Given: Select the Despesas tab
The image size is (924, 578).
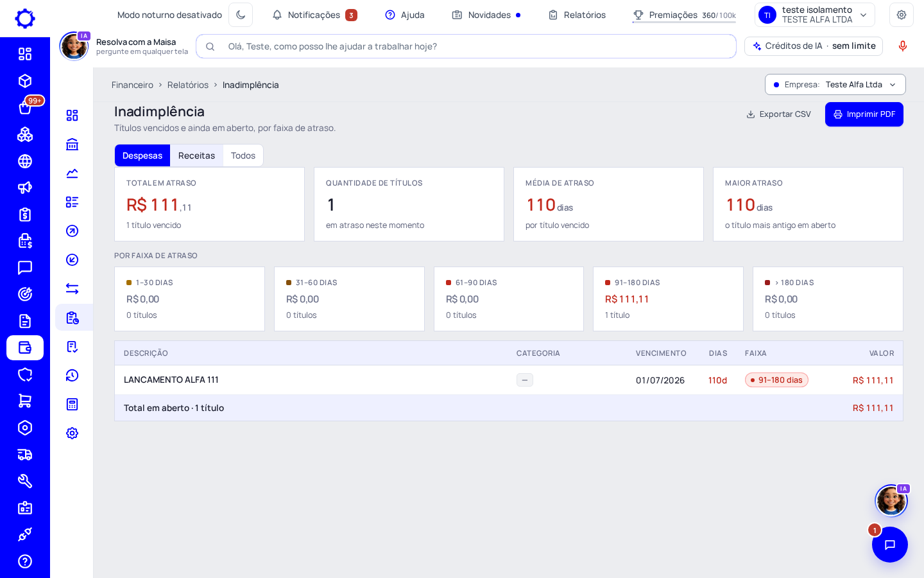Looking at the screenshot, I should click(x=142, y=155).
